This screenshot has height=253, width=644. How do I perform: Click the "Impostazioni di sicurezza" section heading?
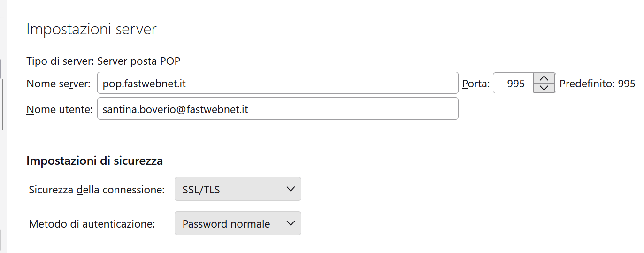[x=94, y=161]
